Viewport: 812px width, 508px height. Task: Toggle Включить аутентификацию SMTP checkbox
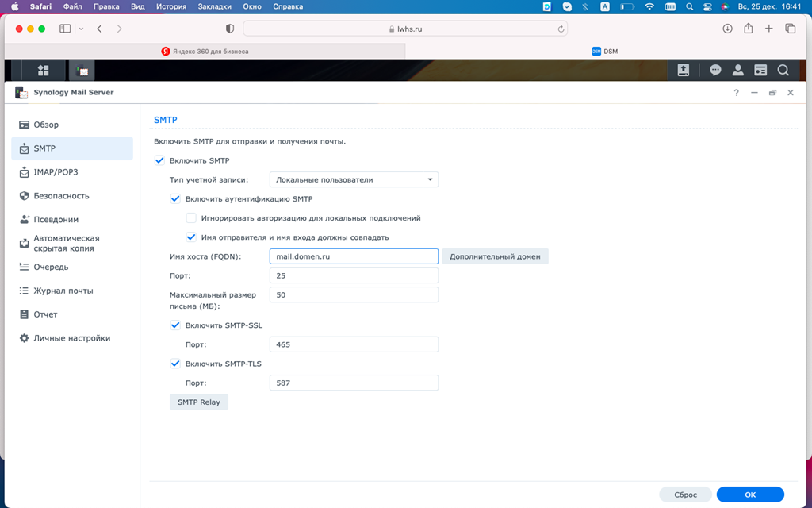pos(175,199)
